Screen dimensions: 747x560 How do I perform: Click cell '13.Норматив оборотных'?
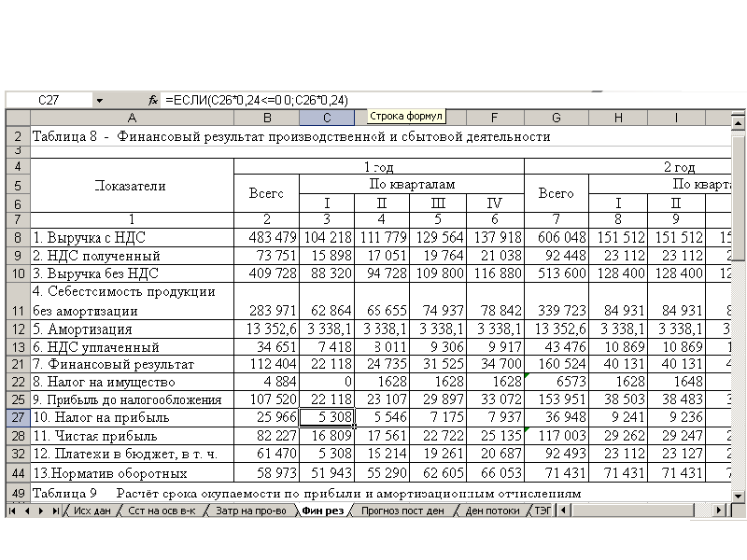point(132,473)
